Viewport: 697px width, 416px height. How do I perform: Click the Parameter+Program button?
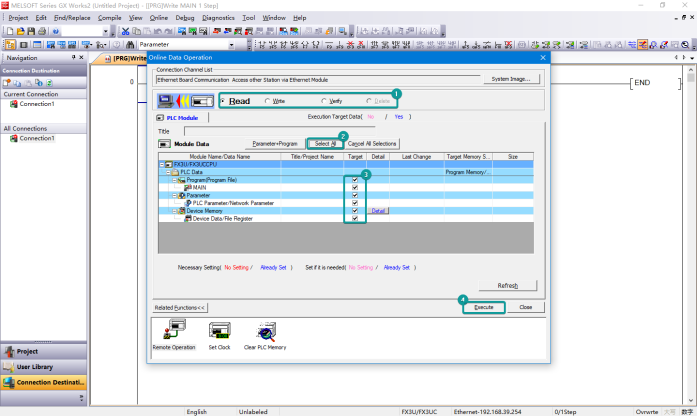point(275,144)
